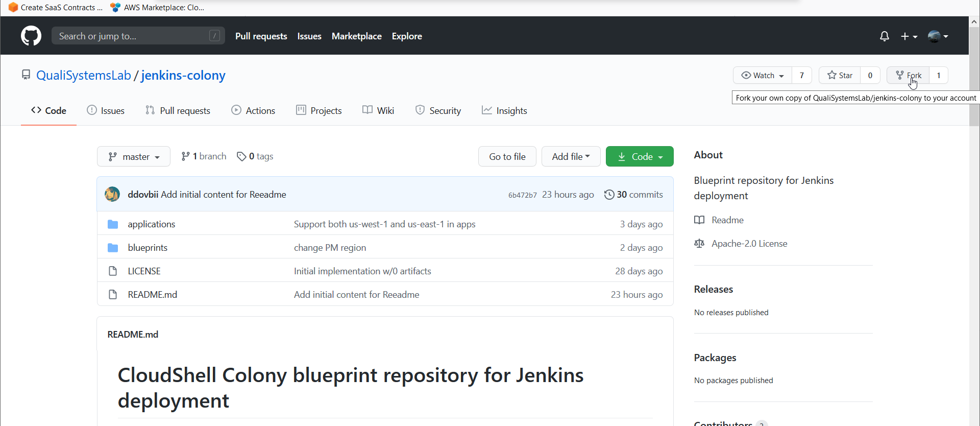
Task: Switch to the Actions tab
Action: [253, 110]
